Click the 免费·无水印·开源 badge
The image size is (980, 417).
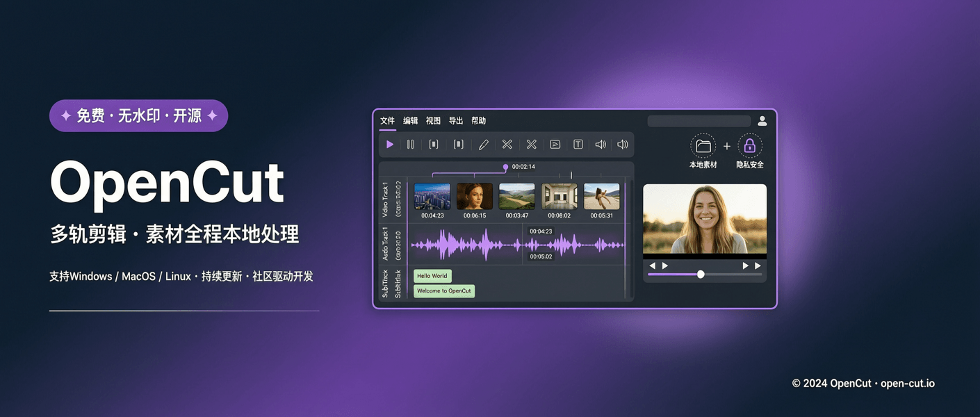(x=139, y=116)
